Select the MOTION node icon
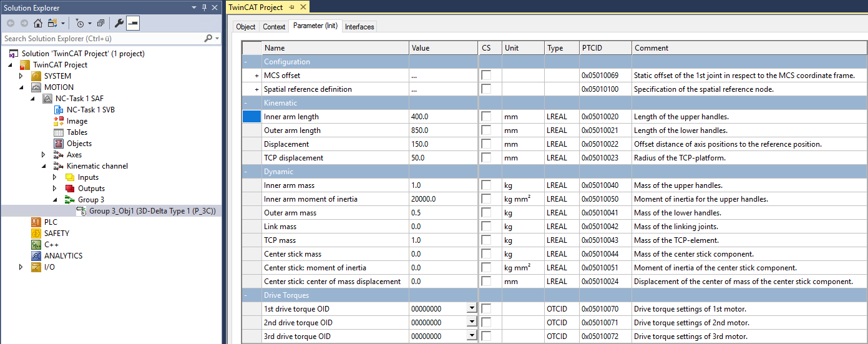868x344 pixels. [36, 87]
